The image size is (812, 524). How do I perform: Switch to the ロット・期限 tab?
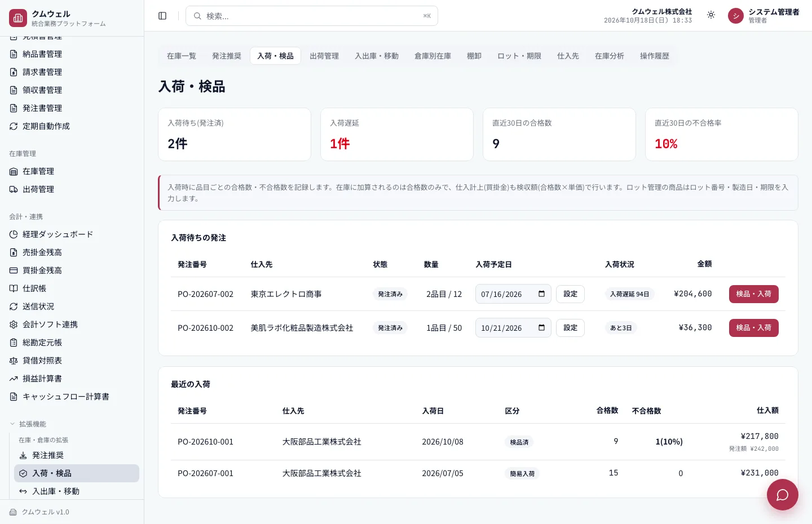point(519,56)
